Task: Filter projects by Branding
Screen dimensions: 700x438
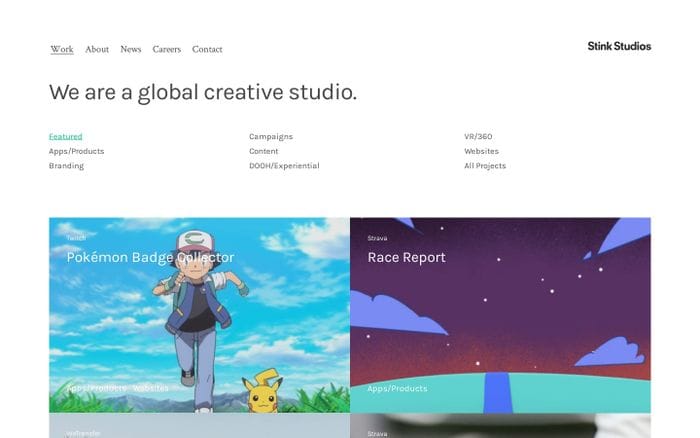Action: coord(67,166)
